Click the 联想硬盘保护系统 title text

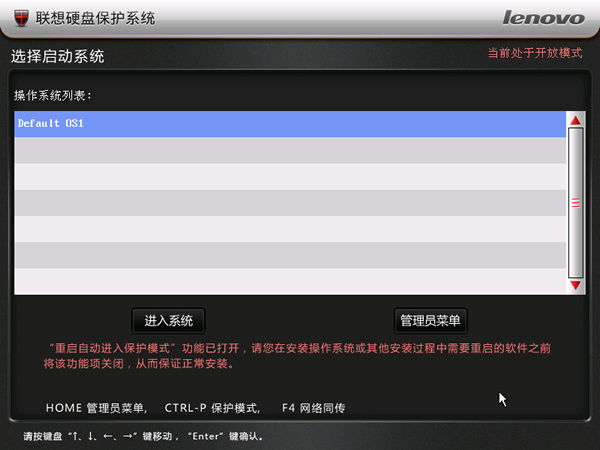pos(95,18)
